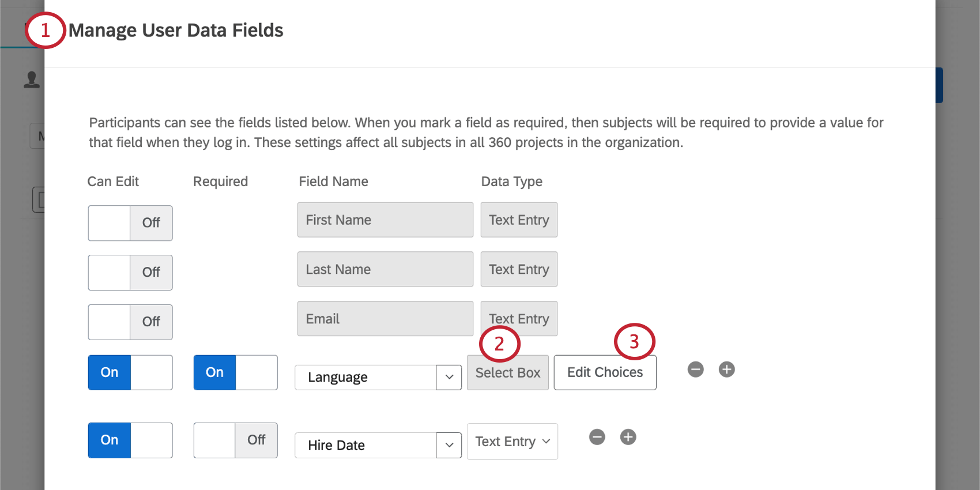Open the Language field name dropdown
Image resolution: width=980 pixels, height=490 pixels.
click(448, 378)
